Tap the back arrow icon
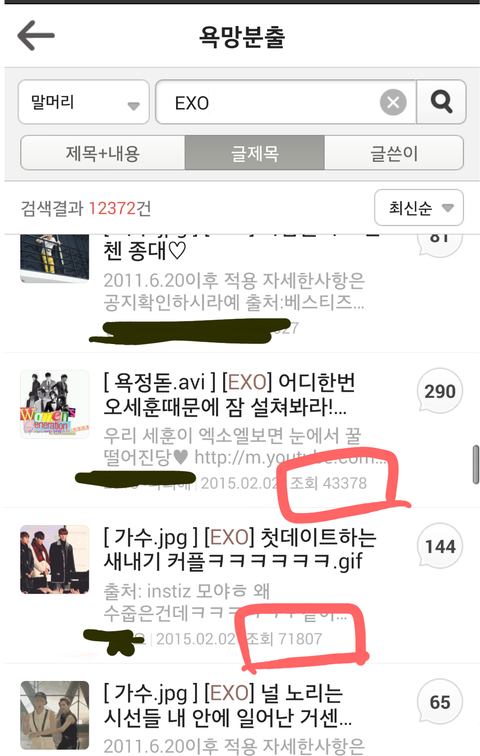Viewport: 480px width, 756px height. click(x=36, y=35)
